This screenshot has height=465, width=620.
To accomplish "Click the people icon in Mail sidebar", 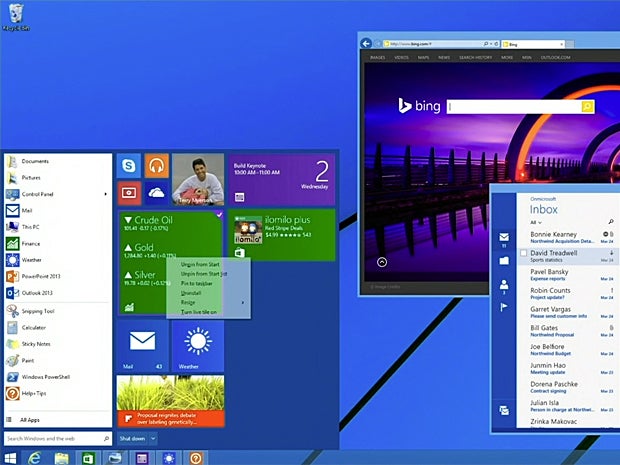I will tap(504, 286).
